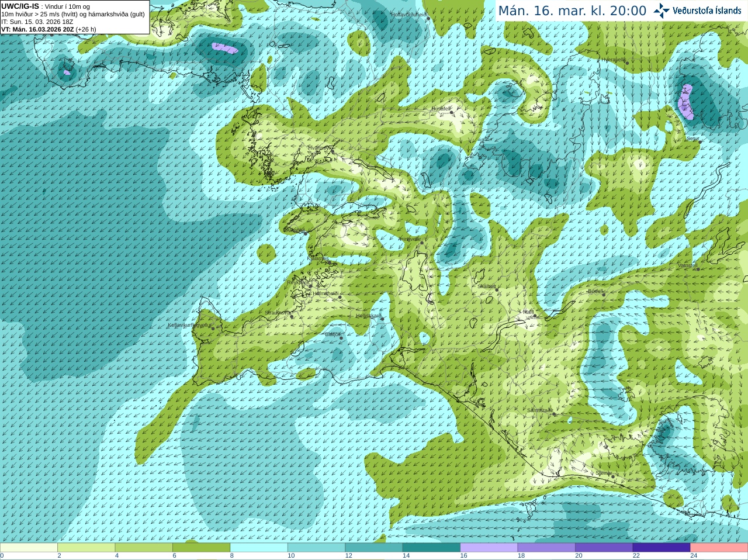Click the 'IT: Sun. 15. 03. 2026 18Z' line

pyautogui.click(x=37, y=22)
